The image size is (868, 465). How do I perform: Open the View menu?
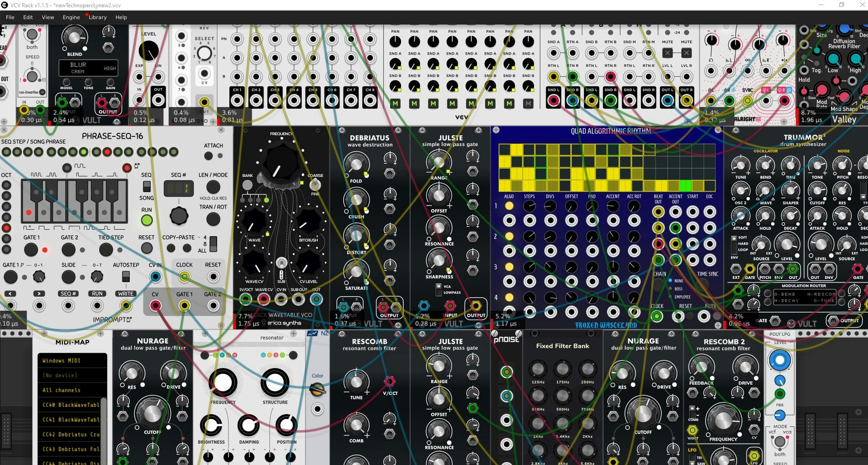[x=48, y=17]
